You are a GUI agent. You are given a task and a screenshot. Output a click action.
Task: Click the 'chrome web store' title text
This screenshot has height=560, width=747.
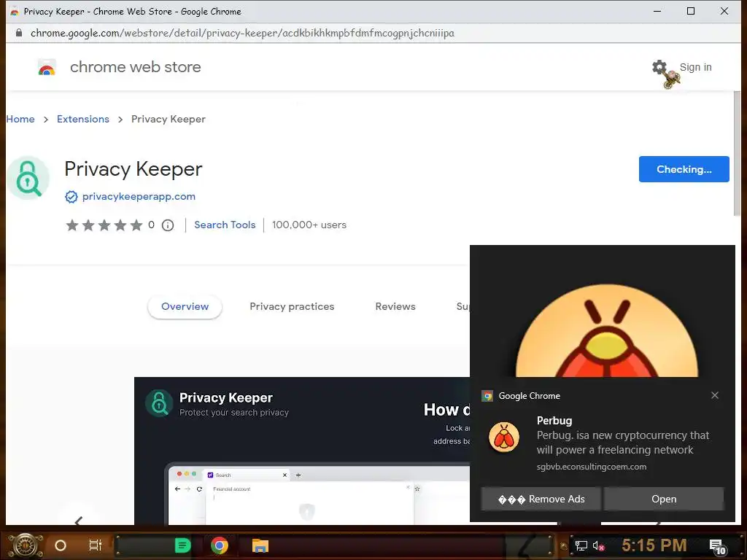tap(135, 67)
